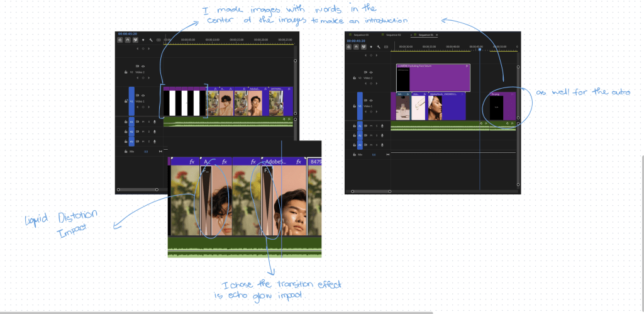Viewport: 644px width, 314px height.
Task: Click the Linked Selection icon in left timeline
Action: [x=135, y=39]
